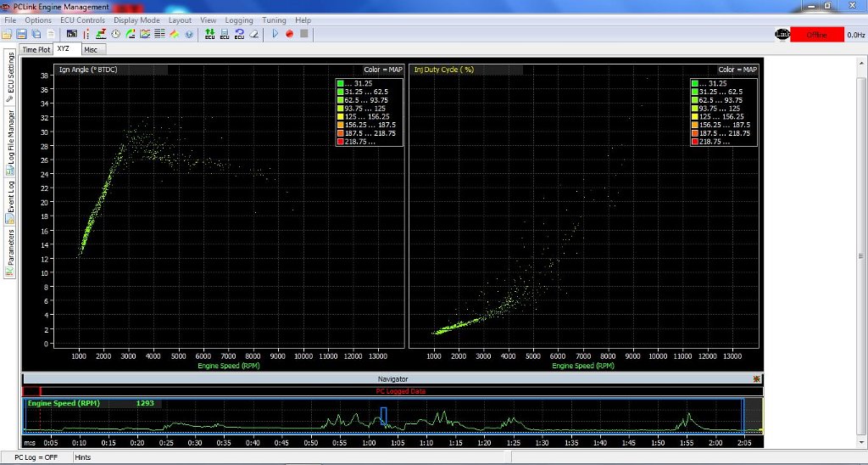This screenshot has width=868, height=465.
Task: Click Engine Speed (RPM) axis label under injector plot
Action: point(583,366)
